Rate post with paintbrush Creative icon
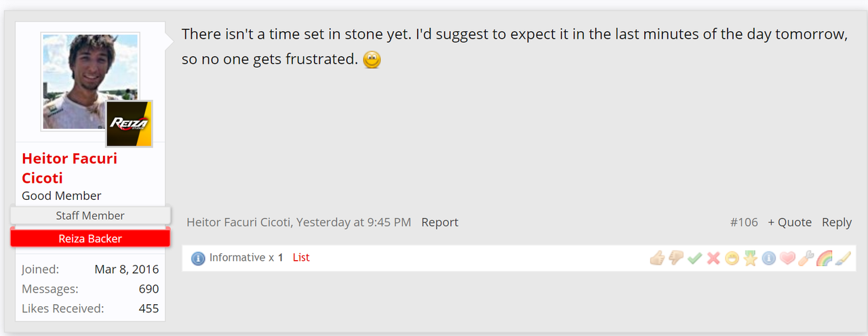 coord(842,258)
